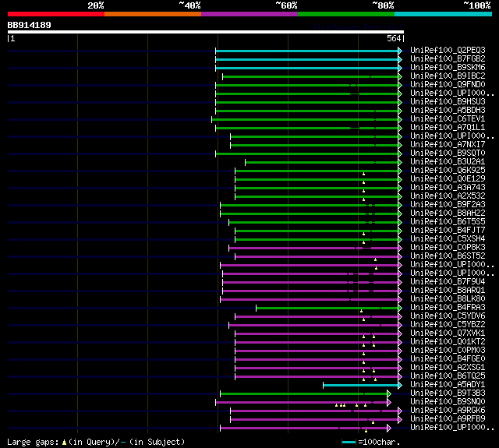This screenshot has width=499, height=448.
Task: Click the purple arrowhead on the B7F9U4 row
Action: [400, 282]
